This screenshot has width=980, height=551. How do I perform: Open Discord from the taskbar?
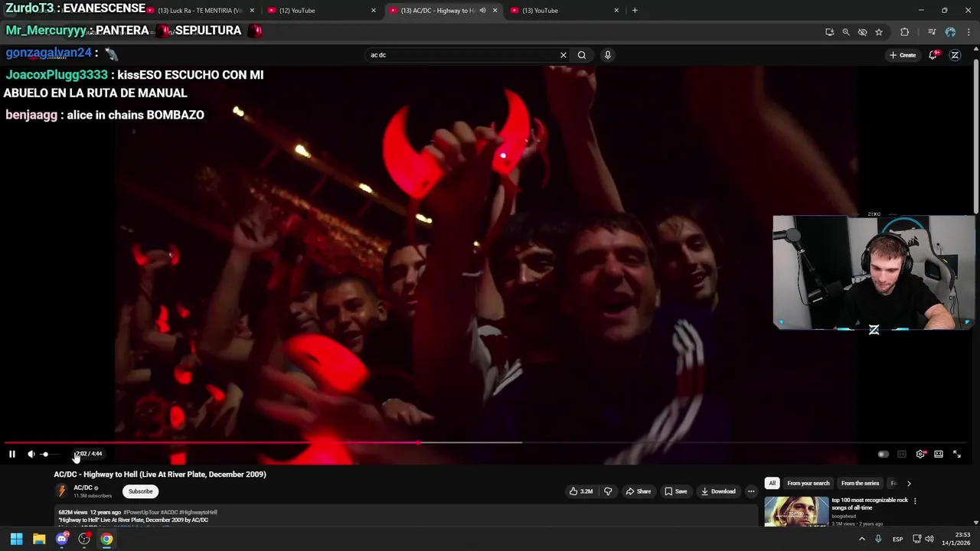[62, 539]
